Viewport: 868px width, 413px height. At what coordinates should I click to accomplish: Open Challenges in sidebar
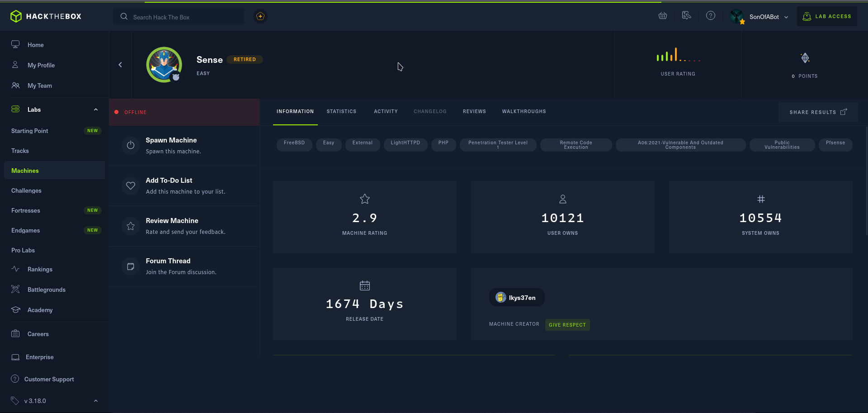26,190
